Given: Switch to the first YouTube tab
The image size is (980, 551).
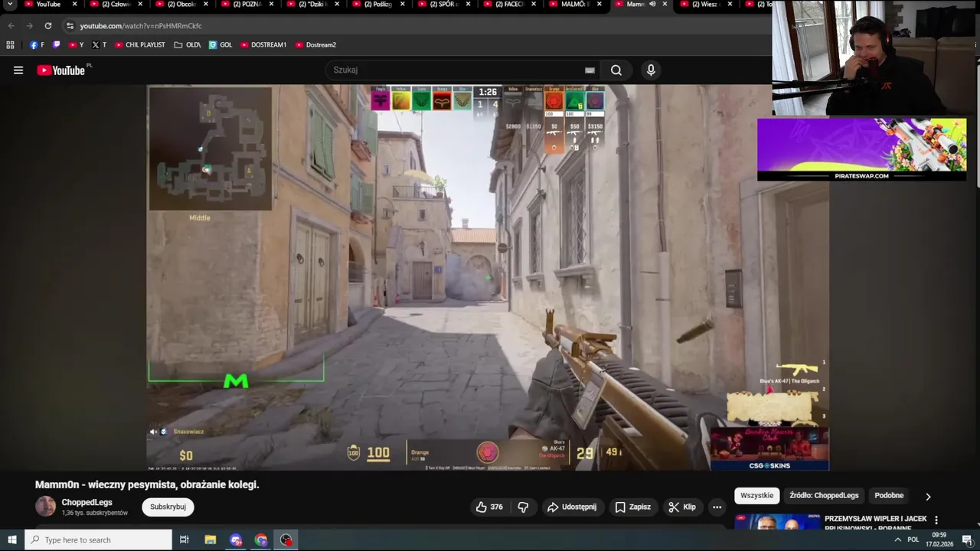Looking at the screenshot, I should click(x=47, y=5).
